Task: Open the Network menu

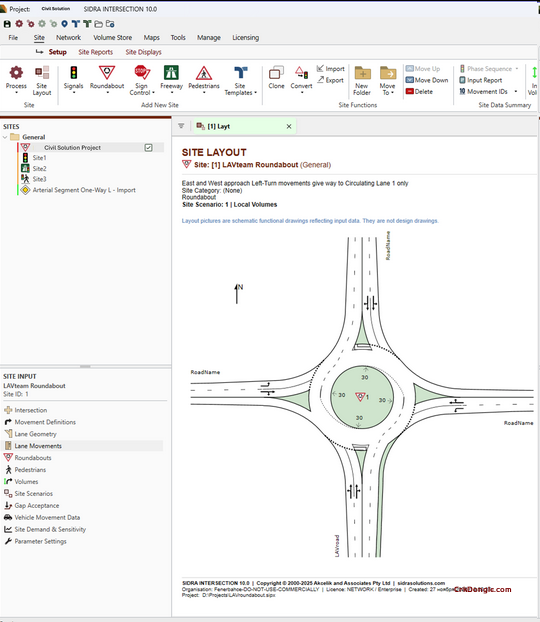Action: (x=68, y=38)
